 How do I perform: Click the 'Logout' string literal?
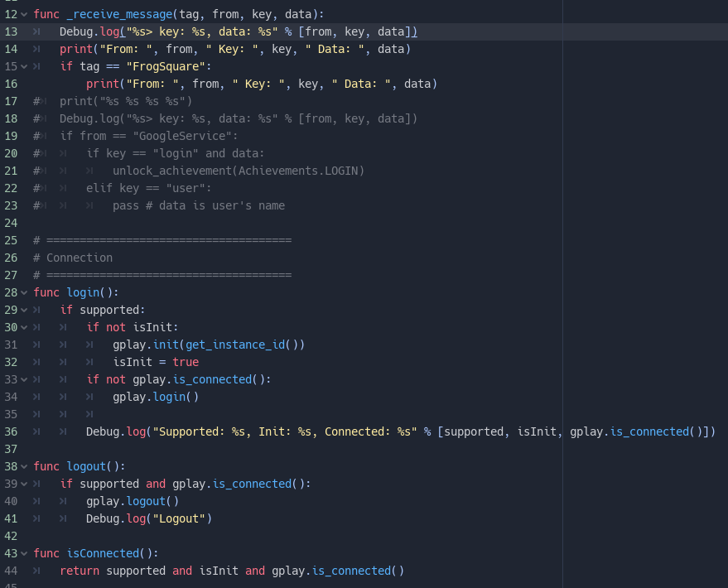(x=180, y=518)
